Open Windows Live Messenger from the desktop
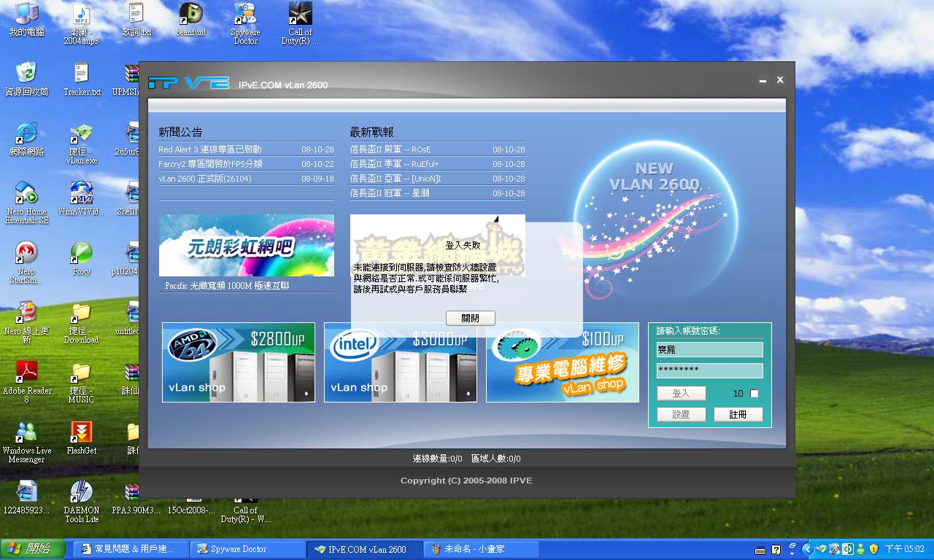 (27, 433)
